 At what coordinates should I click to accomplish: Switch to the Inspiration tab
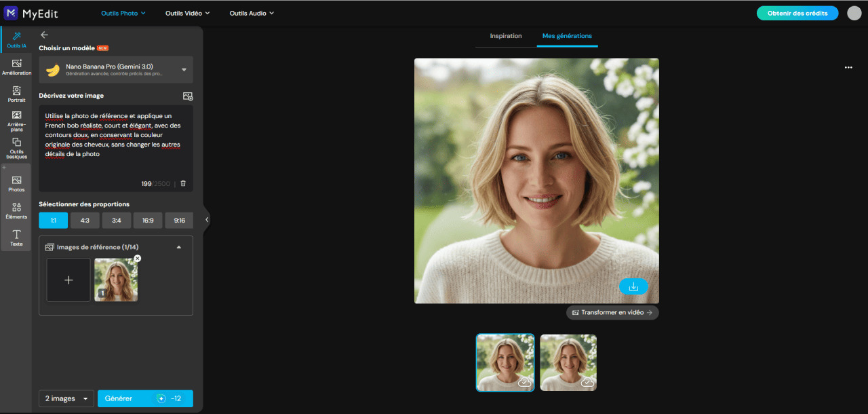pos(506,36)
